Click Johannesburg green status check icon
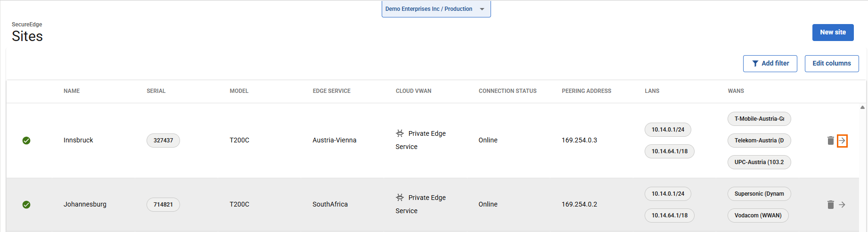The height and width of the screenshot is (232, 868). coord(26,205)
